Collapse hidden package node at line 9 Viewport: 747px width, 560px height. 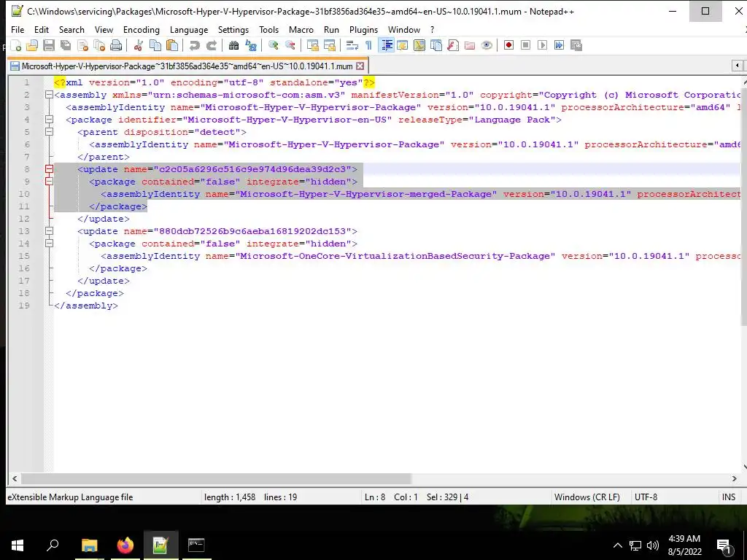click(x=49, y=182)
